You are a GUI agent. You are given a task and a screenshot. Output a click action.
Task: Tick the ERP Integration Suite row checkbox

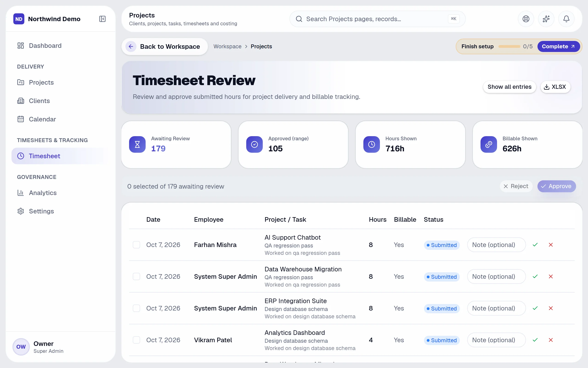[136, 308]
